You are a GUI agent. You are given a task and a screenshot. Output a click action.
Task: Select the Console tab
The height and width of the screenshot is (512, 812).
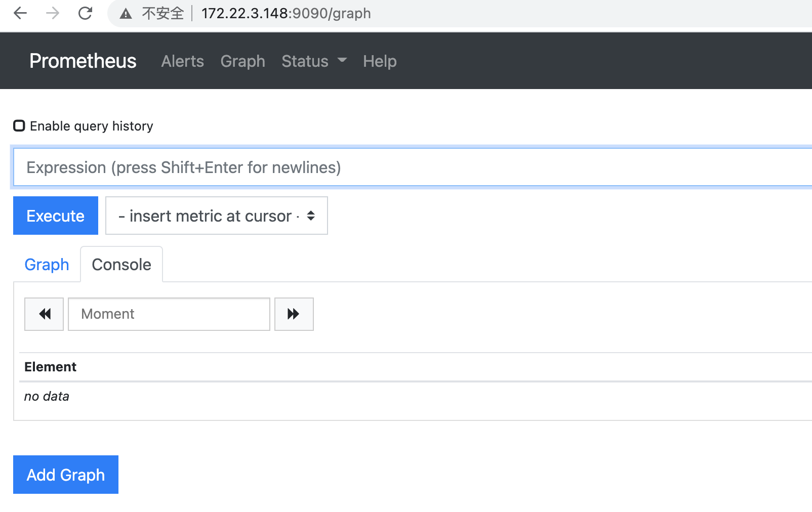pyautogui.click(x=121, y=265)
